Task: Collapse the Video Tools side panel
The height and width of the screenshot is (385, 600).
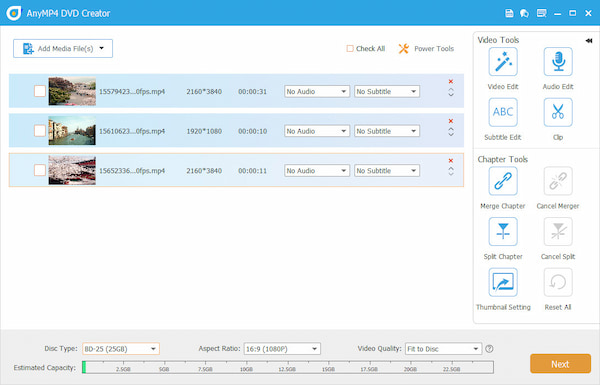Action: 589,41
